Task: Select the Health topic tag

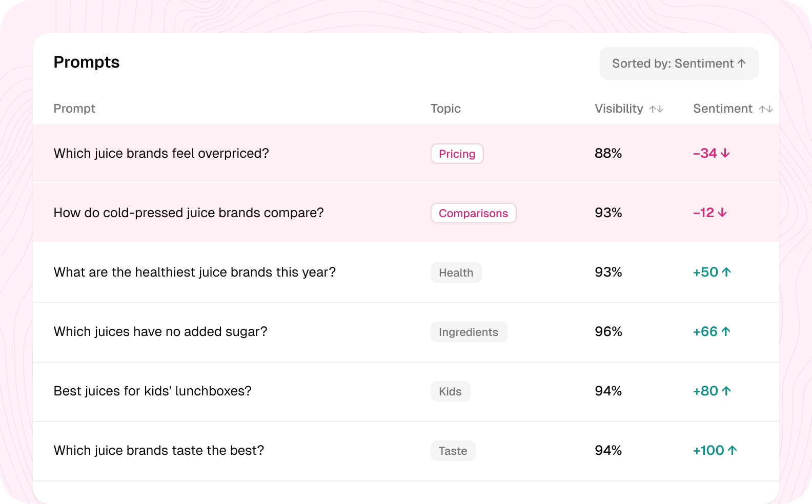Action: tap(456, 272)
